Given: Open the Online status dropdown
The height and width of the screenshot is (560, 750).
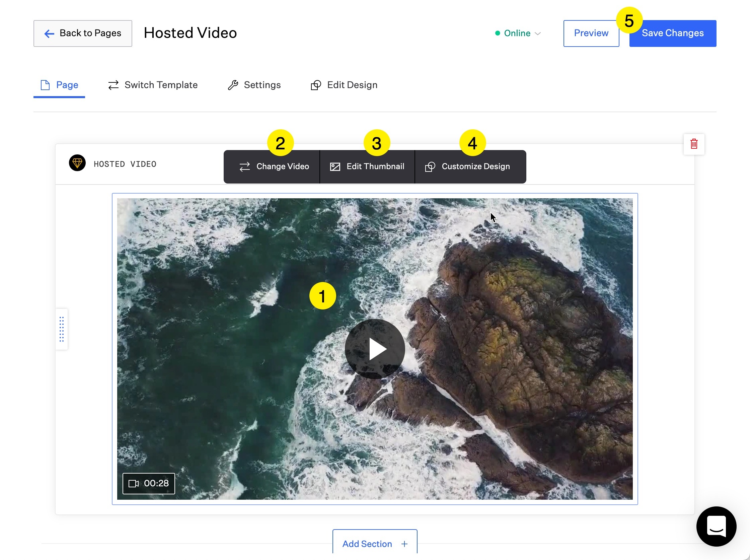Looking at the screenshot, I should pyautogui.click(x=518, y=33).
